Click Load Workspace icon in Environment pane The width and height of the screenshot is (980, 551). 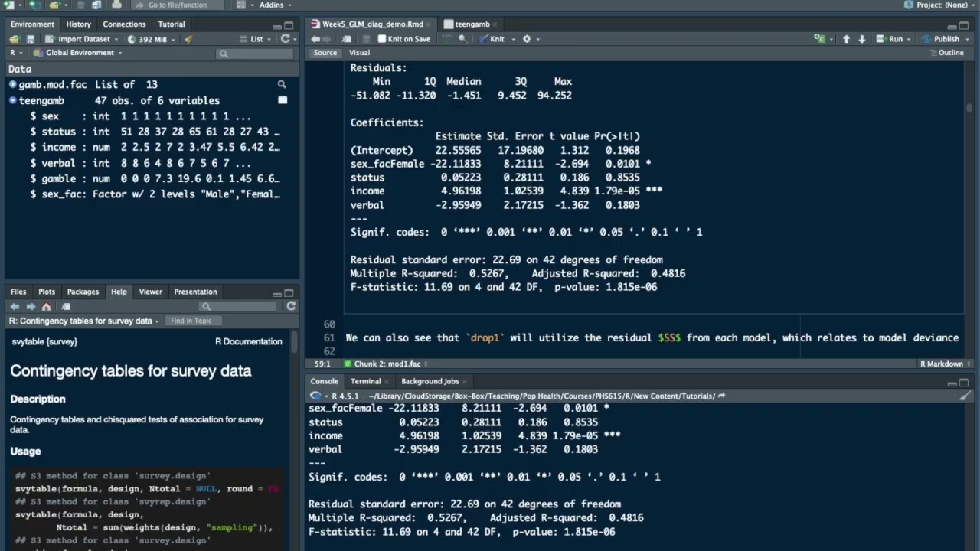pyautogui.click(x=15, y=39)
